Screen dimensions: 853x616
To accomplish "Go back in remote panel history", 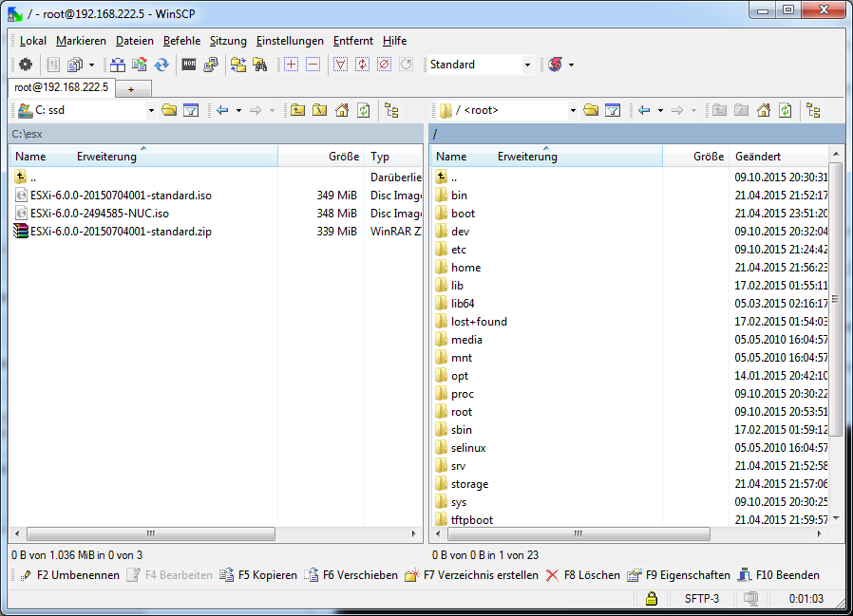I will pos(644,110).
